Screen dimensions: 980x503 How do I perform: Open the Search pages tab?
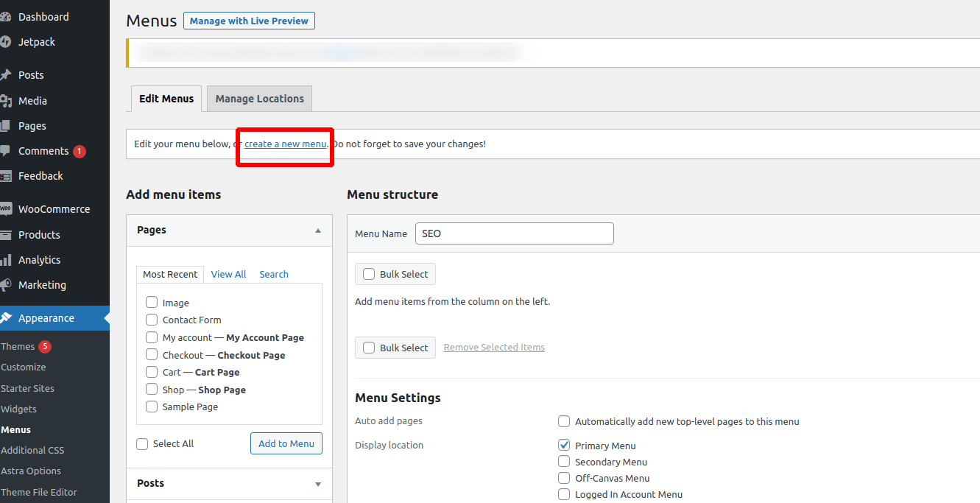click(x=274, y=274)
